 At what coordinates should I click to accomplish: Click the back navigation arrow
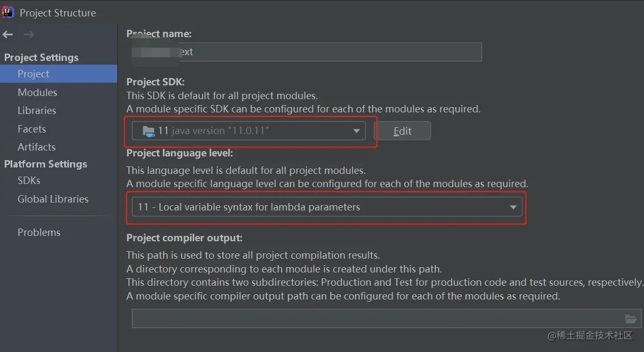7,35
